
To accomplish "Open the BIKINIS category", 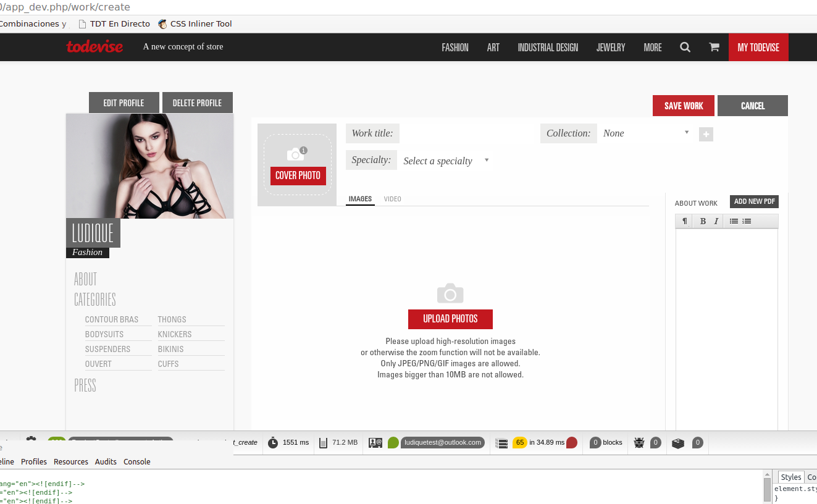I will pyautogui.click(x=170, y=349).
